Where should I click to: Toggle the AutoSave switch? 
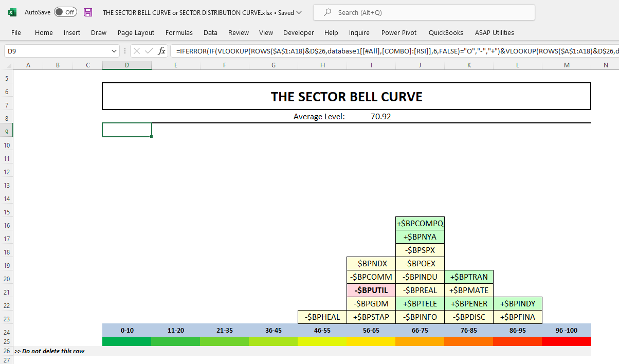[x=65, y=12]
